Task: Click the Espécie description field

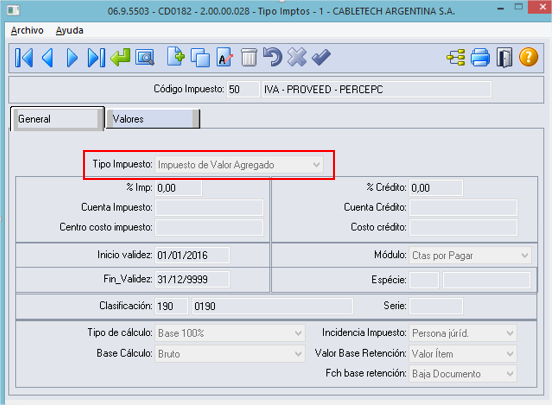Action: (x=486, y=280)
